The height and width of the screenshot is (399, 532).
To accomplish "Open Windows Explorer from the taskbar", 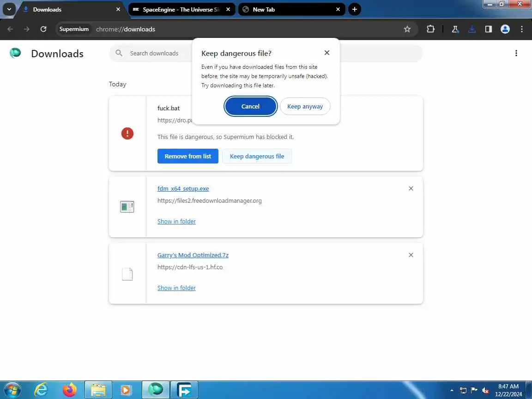I will tap(98, 390).
